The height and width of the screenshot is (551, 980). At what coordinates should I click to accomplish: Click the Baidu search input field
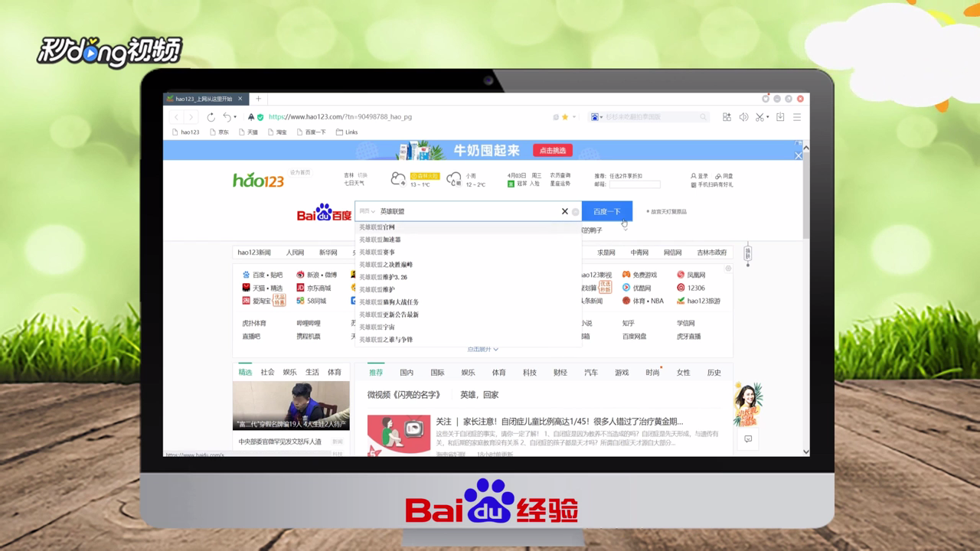469,211
